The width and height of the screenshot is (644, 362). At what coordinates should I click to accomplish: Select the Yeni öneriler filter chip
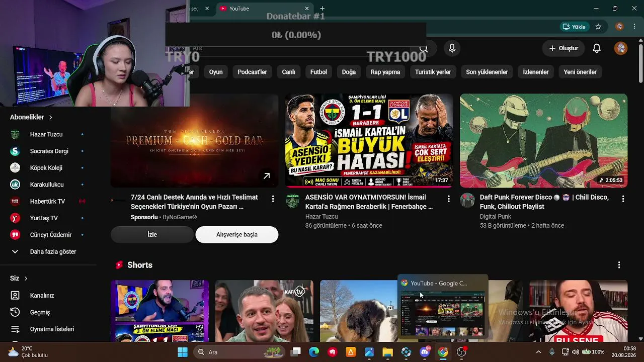click(x=580, y=72)
